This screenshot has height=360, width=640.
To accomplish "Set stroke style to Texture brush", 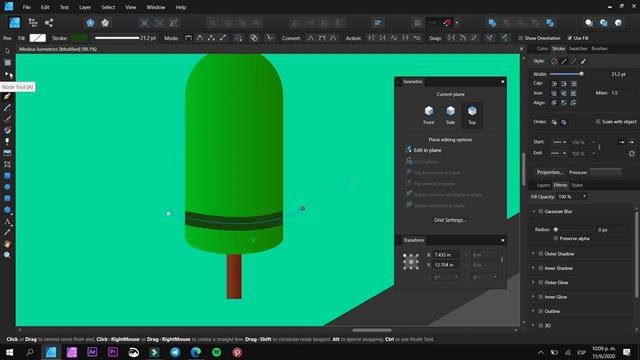I will (x=583, y=61).
